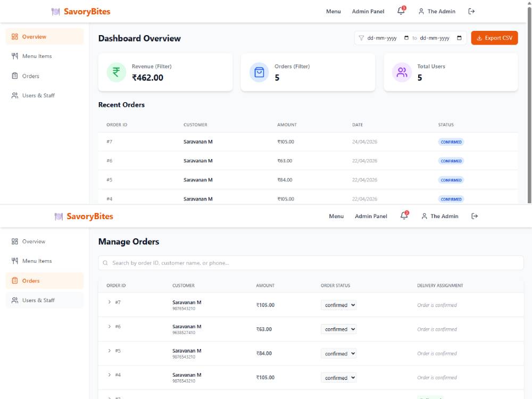Click The Admin label on Manage Orders header

tap(444, 216)
